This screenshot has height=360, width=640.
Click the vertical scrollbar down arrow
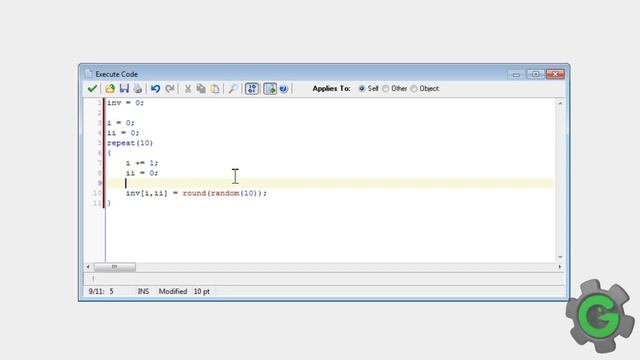[560, 257]
